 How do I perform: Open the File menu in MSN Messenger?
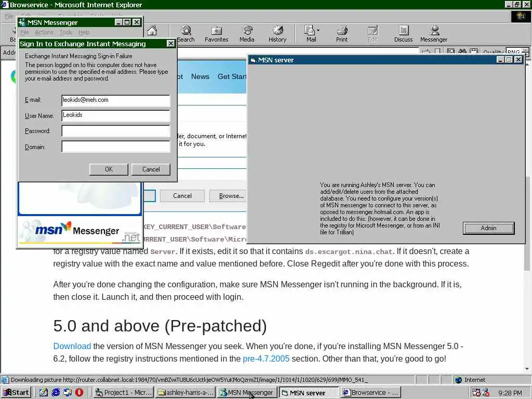[24, 32]
